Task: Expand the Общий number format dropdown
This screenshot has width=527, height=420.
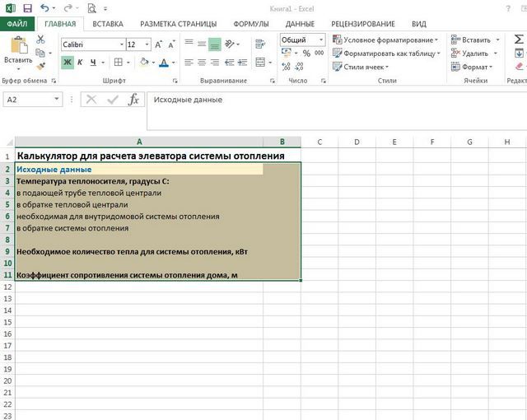Action: point(321,40)
